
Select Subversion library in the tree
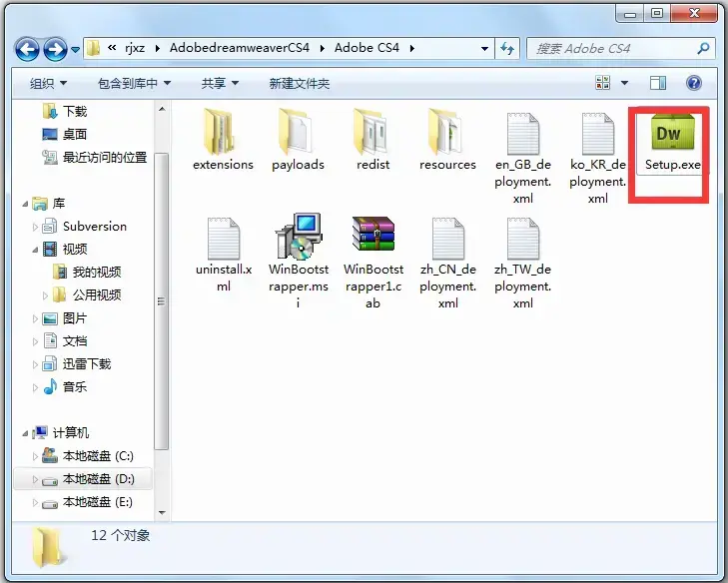pos(94,226)
